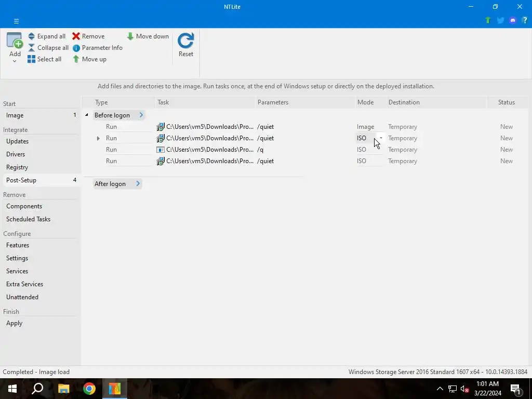Screen dimensions: 532x399
Task: Open Parameter Info
Action: tap(97, 48)
